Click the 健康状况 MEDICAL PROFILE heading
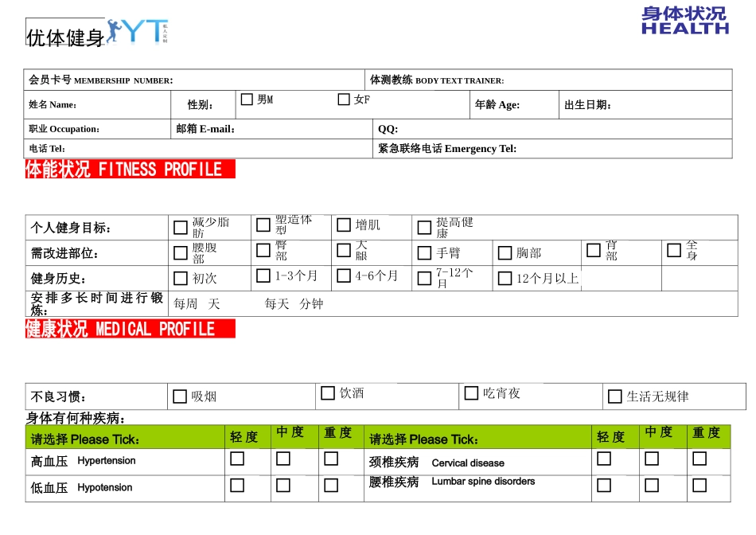The image size is (756, 535). (x=131, y=329)
